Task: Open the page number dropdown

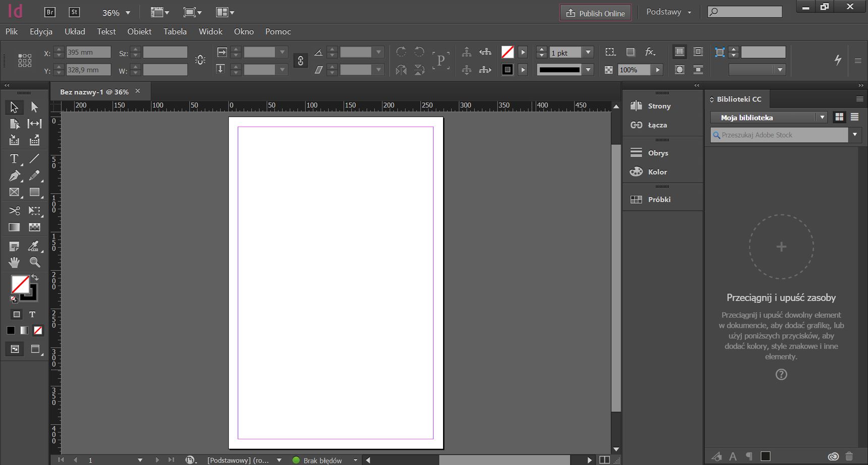Action: click(x=140, y=460)
